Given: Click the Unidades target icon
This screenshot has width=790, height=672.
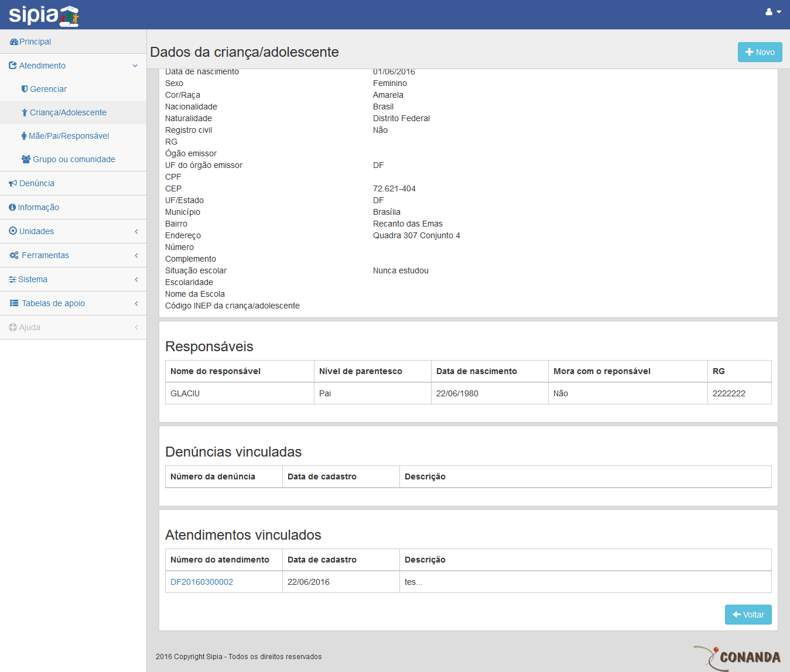Looking at the screenshot, I should tap(13, 231).
